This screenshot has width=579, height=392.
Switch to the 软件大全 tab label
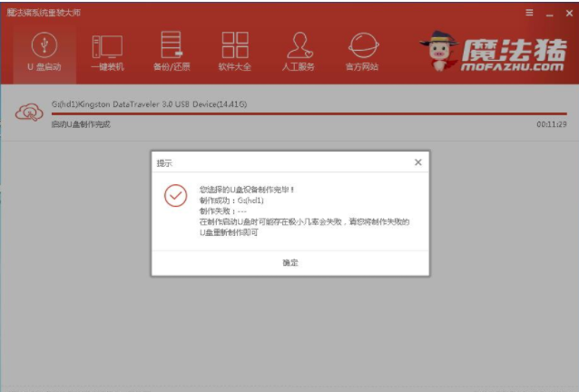(x=235, y=67)
